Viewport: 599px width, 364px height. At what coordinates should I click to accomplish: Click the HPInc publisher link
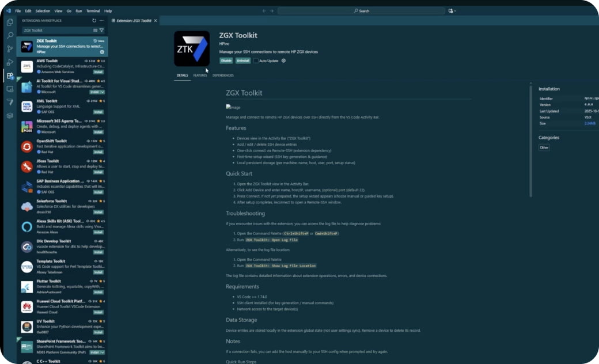coord(224,44)
